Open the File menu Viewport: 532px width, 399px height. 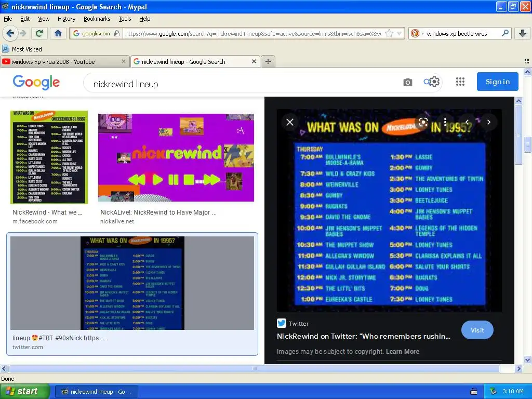point(8,19)
